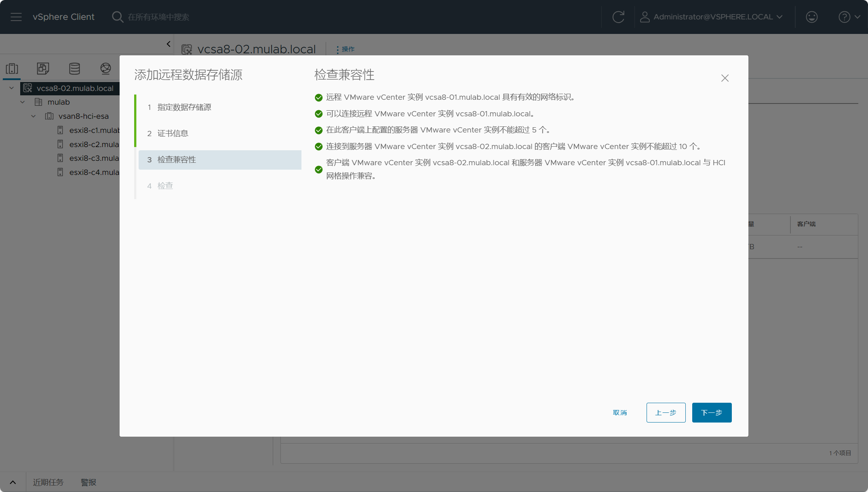
Task: Collapse the navigation sidebar with the arrow
Action: 169,44
